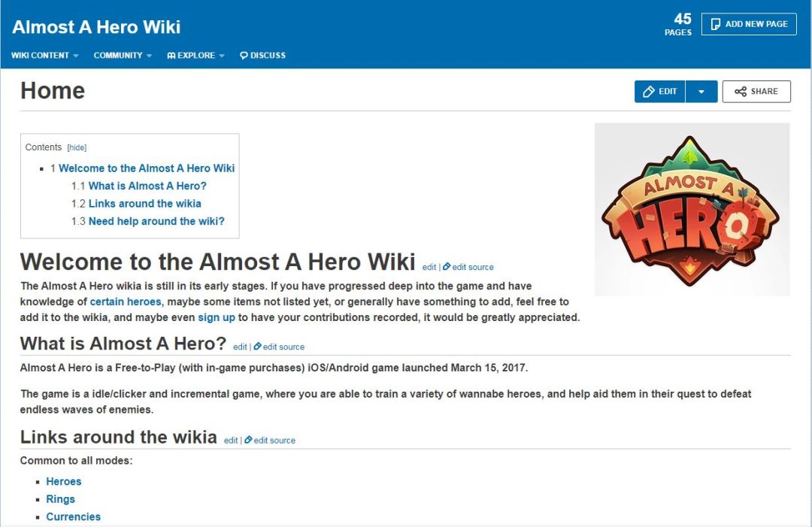The width and height of the screenshot is (812, 527).
Task: Click the Add New Page icon button
Action: point(749,24)
